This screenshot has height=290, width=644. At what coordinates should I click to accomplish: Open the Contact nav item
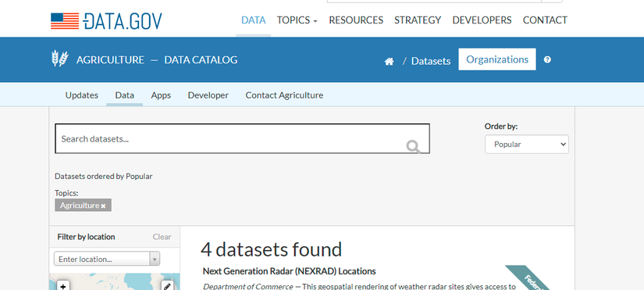(545, 20)
